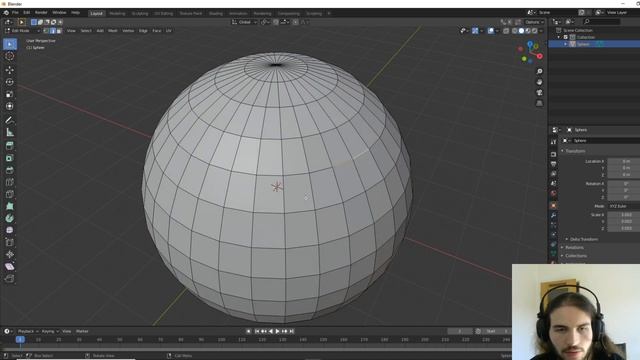Activate the Edge Slide tool
The width and height of the screenshot is (640, 360).
10,242
